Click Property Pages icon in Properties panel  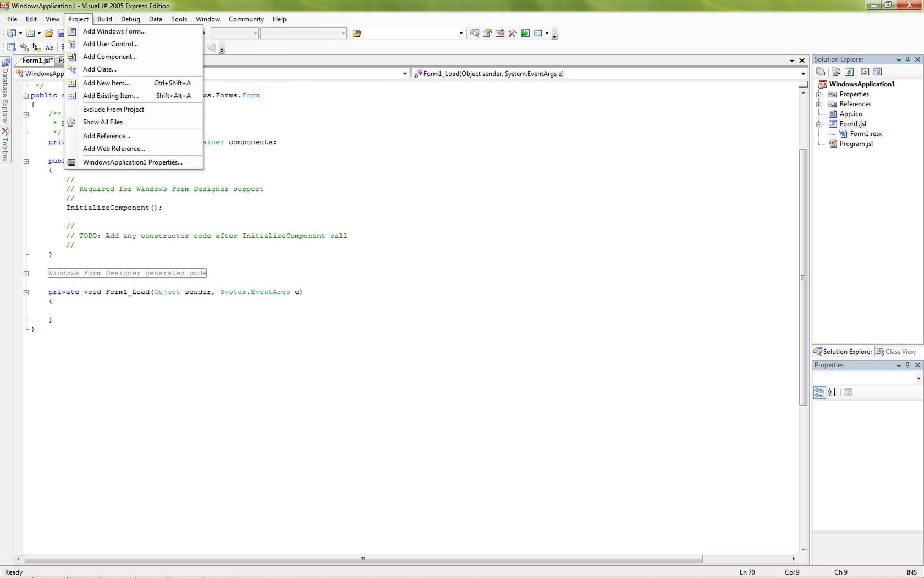click(x=848, y=392)
